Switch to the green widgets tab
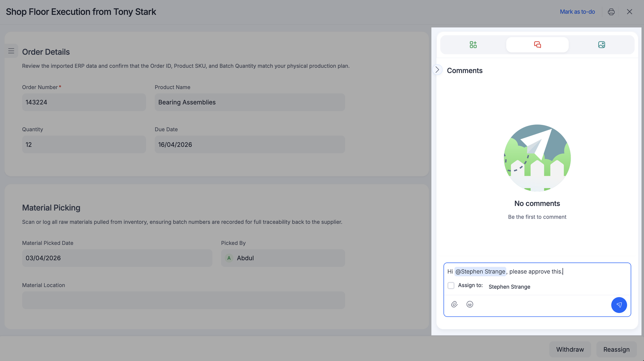This screenshot has width=644, height=361. pos(473,45)
